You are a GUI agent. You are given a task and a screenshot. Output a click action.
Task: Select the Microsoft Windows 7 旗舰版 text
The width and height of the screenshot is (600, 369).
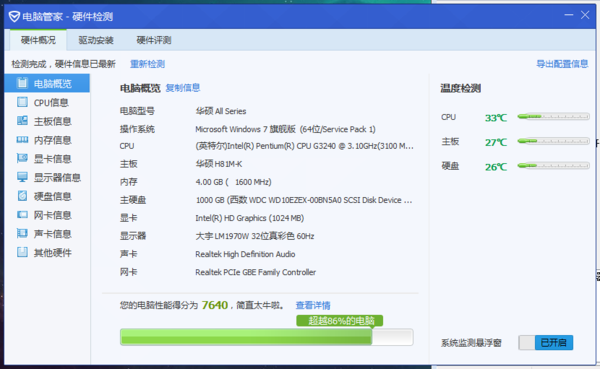[x=285, y=129]
